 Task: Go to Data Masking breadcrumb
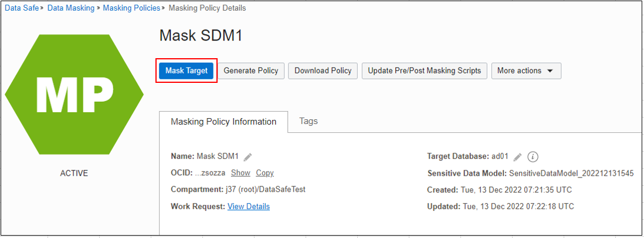pos(71,8)
